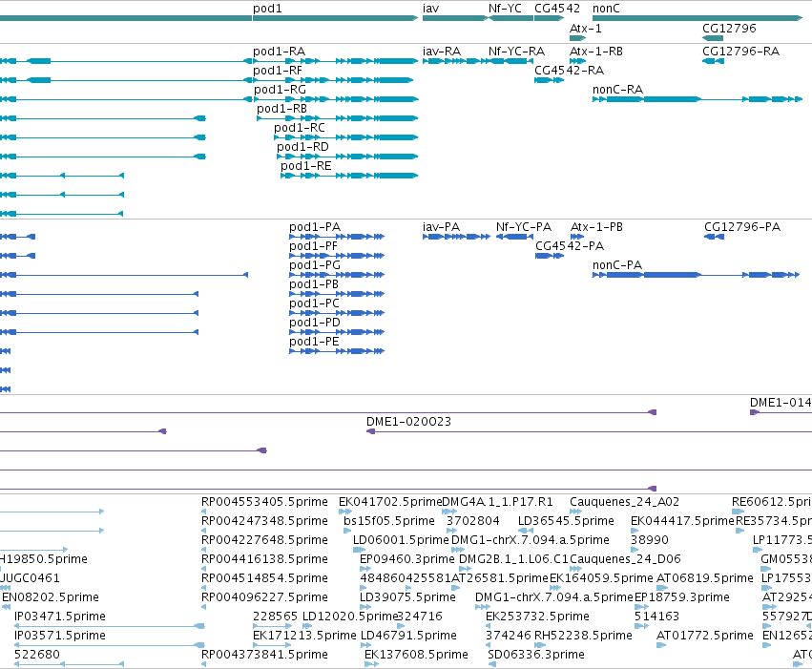Select the Atx-1 gene label
This screenshot has height=669, width=812.
586,28
